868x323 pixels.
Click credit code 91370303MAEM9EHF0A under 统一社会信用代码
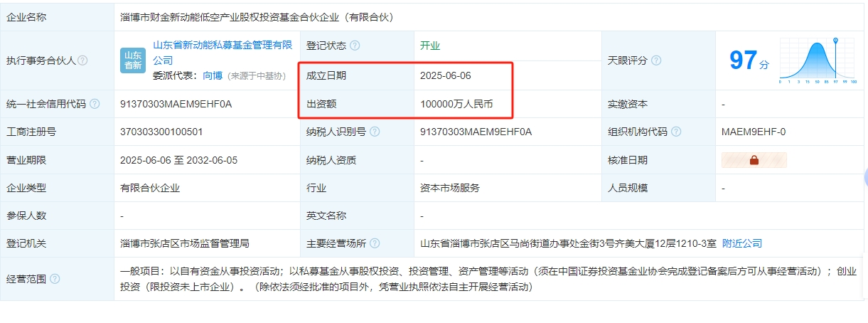[176, 104]
